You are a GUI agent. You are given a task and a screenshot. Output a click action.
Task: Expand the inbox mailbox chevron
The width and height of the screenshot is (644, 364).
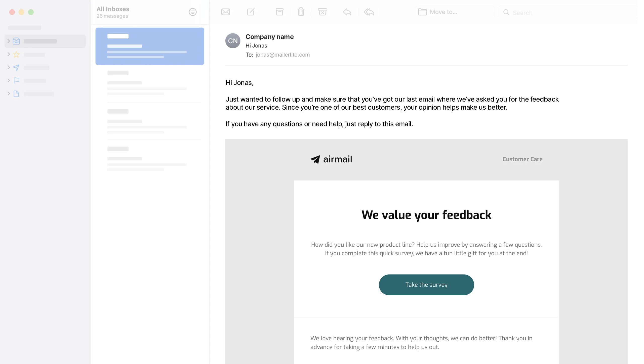9,41
